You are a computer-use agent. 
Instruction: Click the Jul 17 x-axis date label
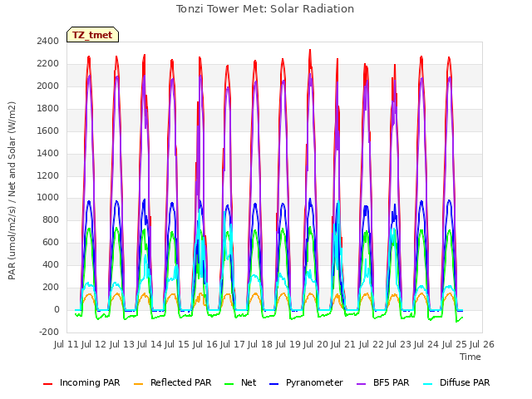233,344
